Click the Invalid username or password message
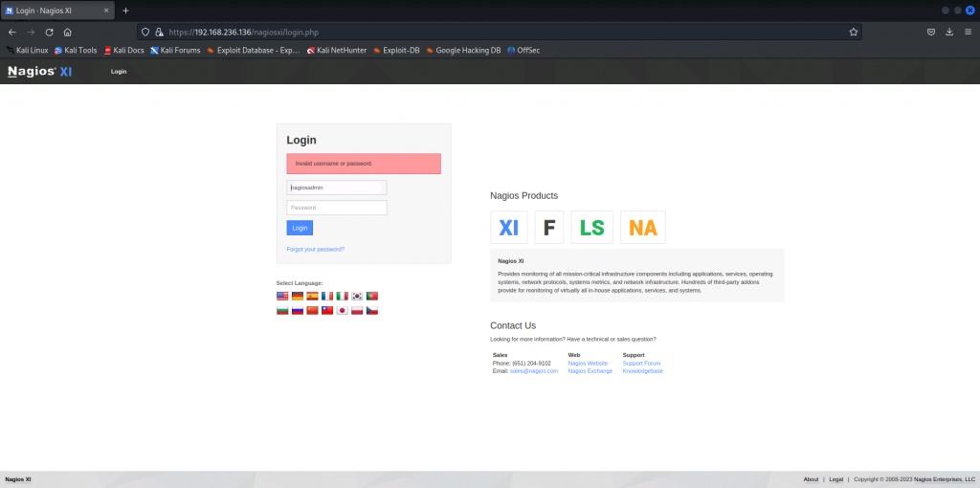The image size is (980, 488). click(x=364, y=164)
